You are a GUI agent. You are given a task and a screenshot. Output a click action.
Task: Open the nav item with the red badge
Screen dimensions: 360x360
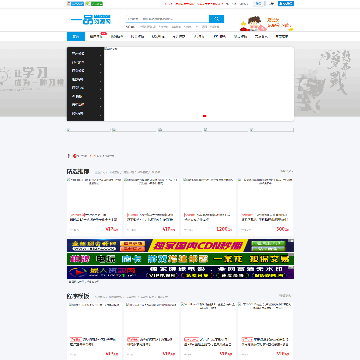pyautogui.click(x=97, y=37)
